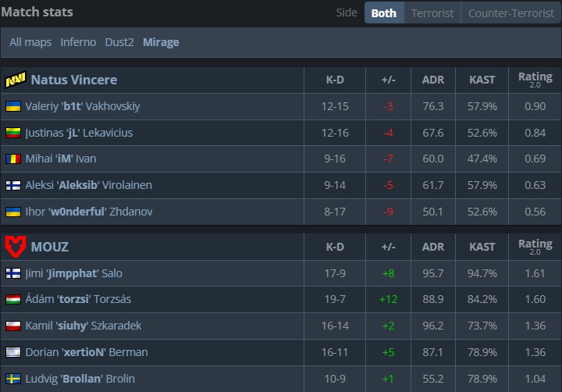562x392 pixels.
Task: Click the MOUZ heart logo icon
Action: [x=15, y=247]
